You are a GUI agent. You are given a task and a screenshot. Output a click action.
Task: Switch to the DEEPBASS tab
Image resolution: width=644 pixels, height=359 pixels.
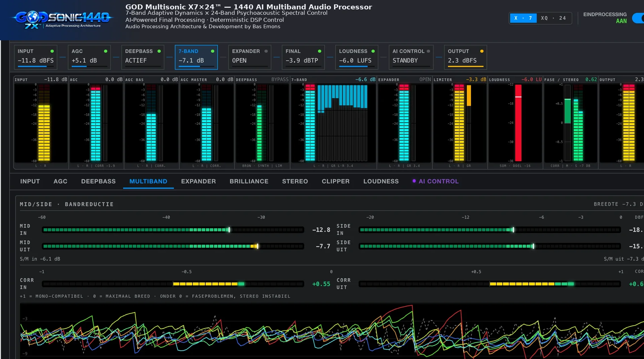98,181
